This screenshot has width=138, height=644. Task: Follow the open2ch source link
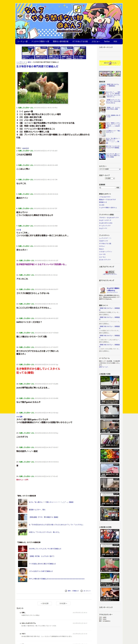click(26, 148)
